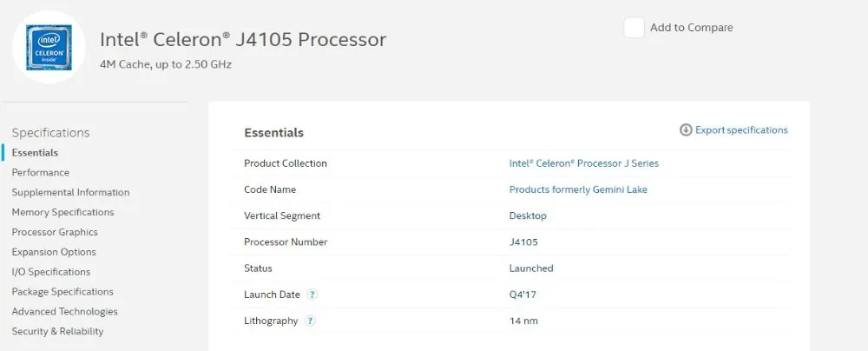Jump to Memory Specifications section
This screenshot has height=351, width=868.
62,213
